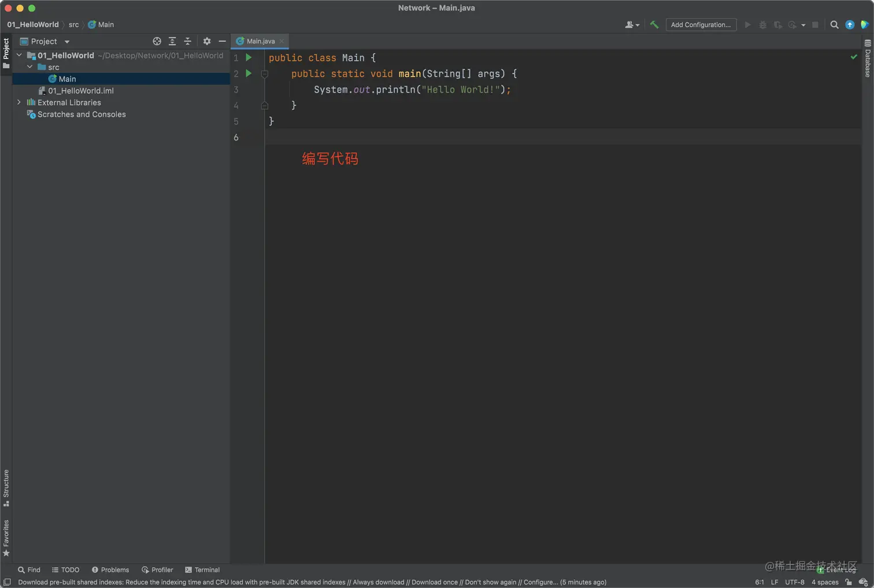Open the Profiler tool window
Screen dimensions: 874x588
coord(157,570)
